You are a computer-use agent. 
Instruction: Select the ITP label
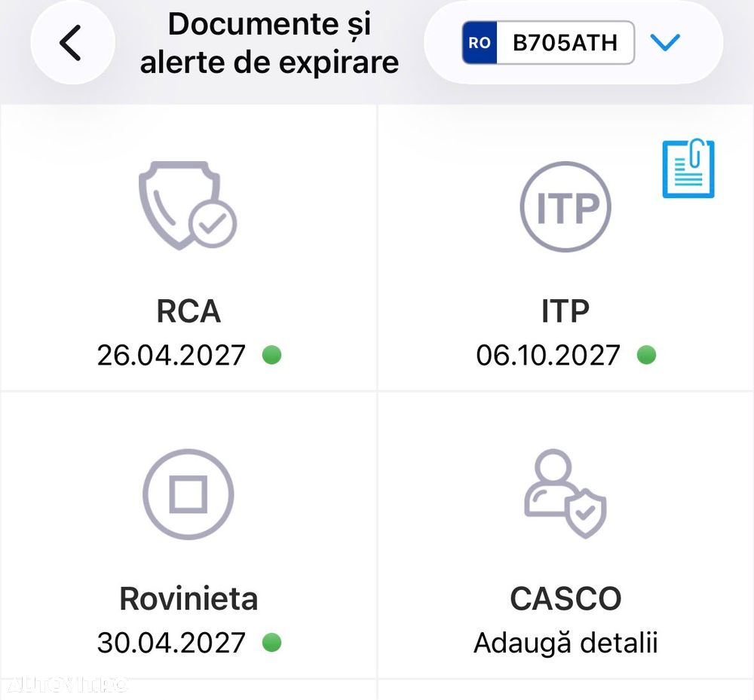(565, 311)
